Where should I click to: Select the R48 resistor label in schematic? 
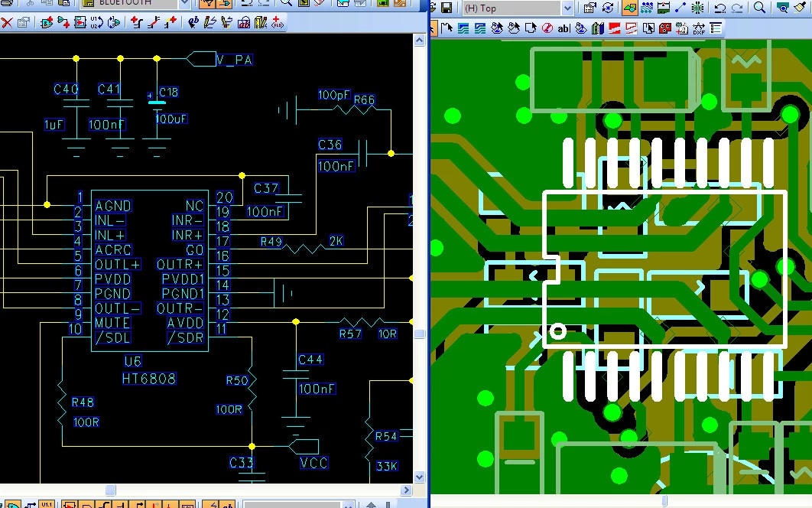[83, 402]
